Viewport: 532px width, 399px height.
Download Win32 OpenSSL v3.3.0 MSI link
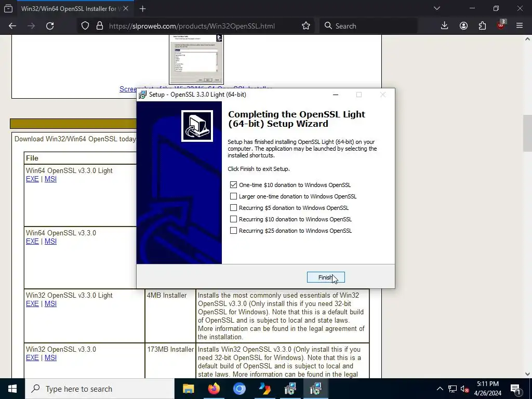pyautogui.click(x=50, y=358)
